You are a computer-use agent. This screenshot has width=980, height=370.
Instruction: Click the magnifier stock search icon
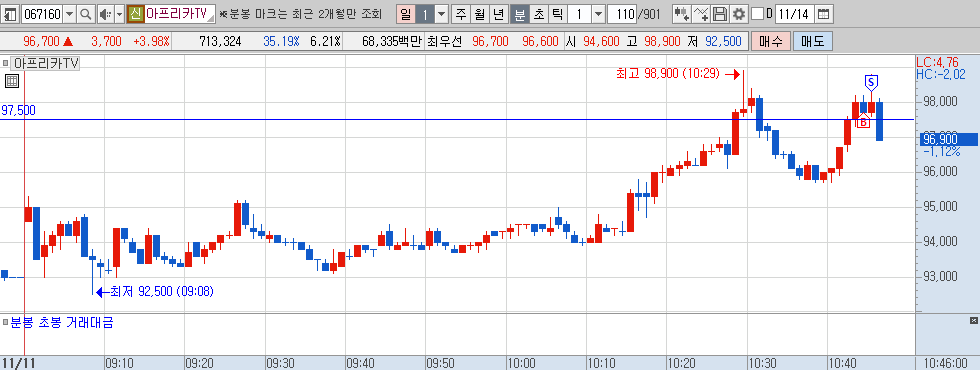tap(86, 13)
